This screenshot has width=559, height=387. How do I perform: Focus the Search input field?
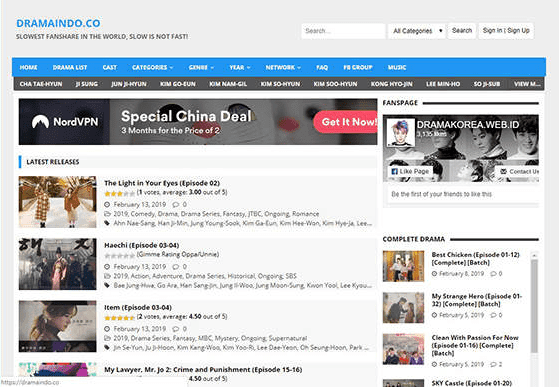tap(343, 31)
